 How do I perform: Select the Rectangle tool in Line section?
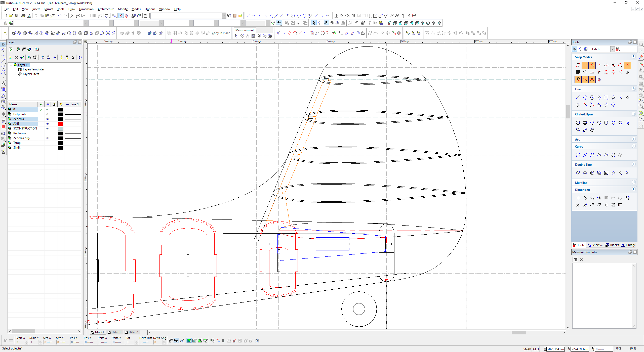(x=606, y=98)
